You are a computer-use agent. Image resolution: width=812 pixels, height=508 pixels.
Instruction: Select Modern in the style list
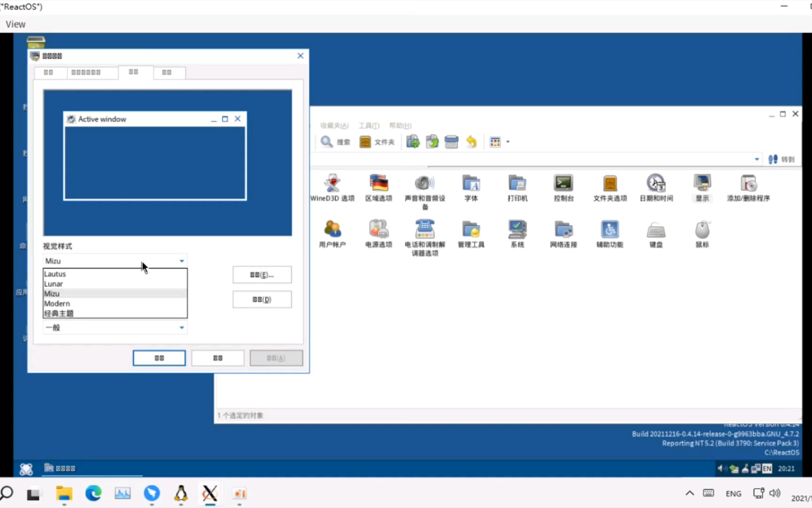coord(115,303)
